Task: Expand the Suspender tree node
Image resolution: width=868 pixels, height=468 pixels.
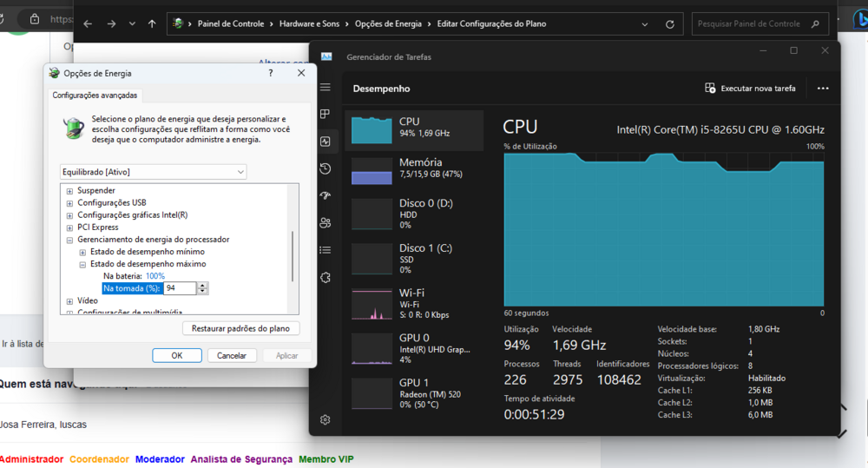Action: click(69, 190)
